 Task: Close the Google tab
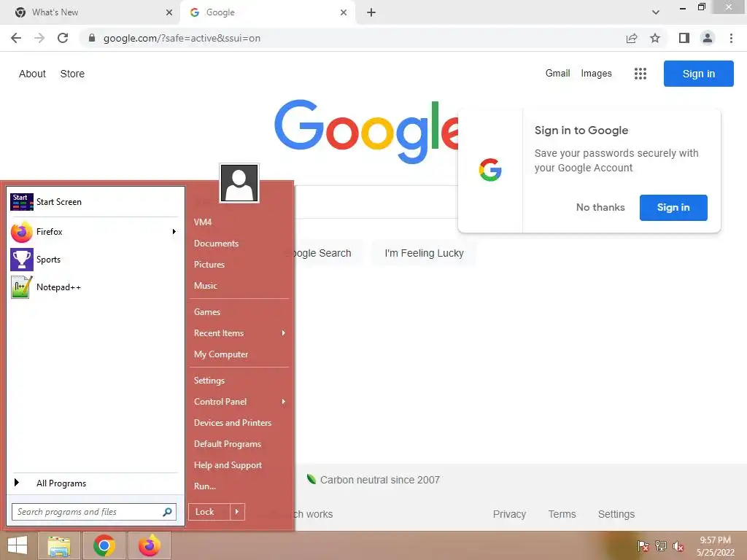pyautogui.click(x=344, y=12)
